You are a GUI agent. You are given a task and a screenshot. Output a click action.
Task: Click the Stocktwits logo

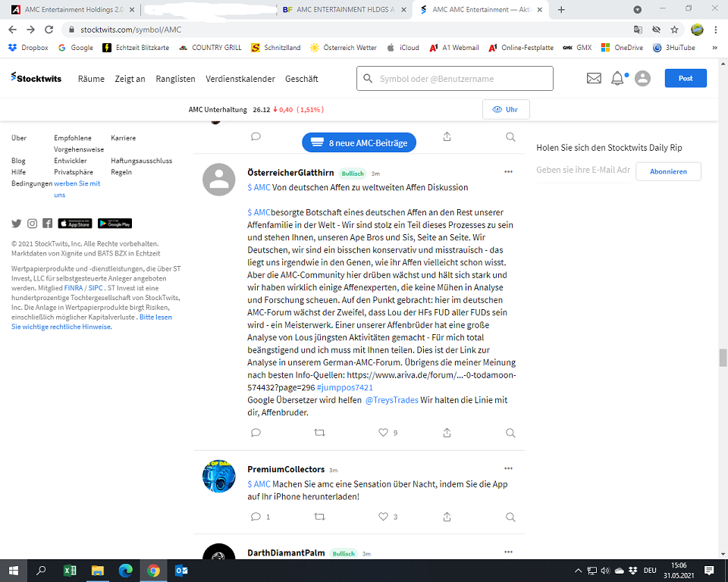point(36,78)
